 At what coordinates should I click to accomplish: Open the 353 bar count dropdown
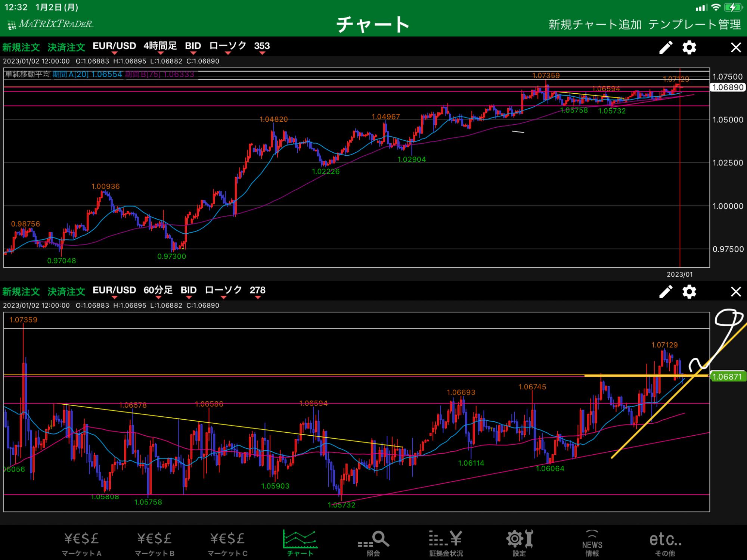[x=262, y=47]
